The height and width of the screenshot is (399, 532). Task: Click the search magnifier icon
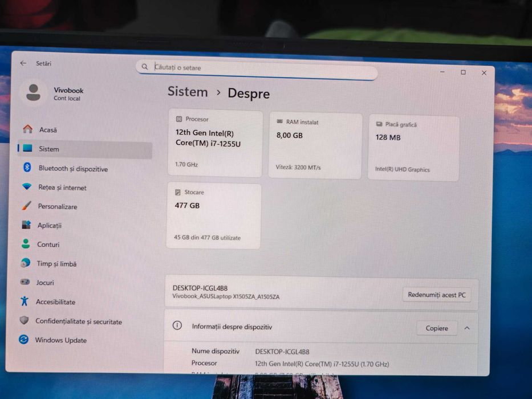[144, 67]
